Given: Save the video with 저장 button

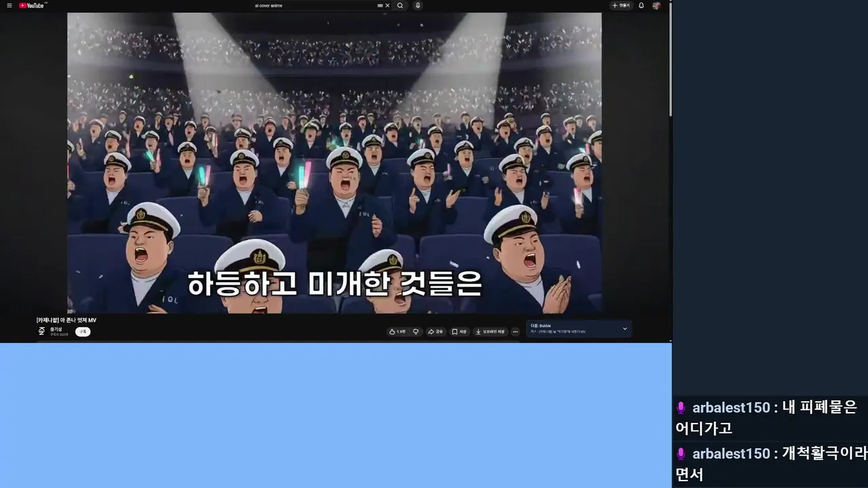Looking at the screenshot, I should click(459, 331).
